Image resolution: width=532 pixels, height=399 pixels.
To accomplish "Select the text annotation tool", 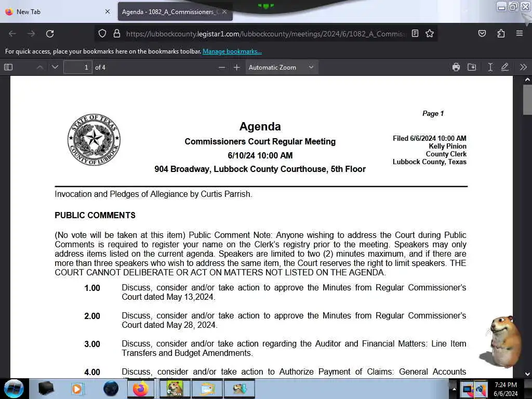I will [x=490, y=67].
